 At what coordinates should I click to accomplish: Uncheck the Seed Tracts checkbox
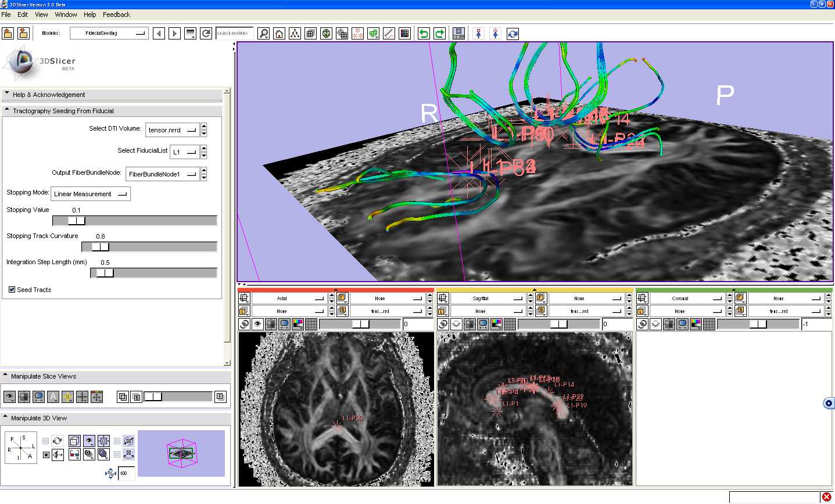pos(12,289)
